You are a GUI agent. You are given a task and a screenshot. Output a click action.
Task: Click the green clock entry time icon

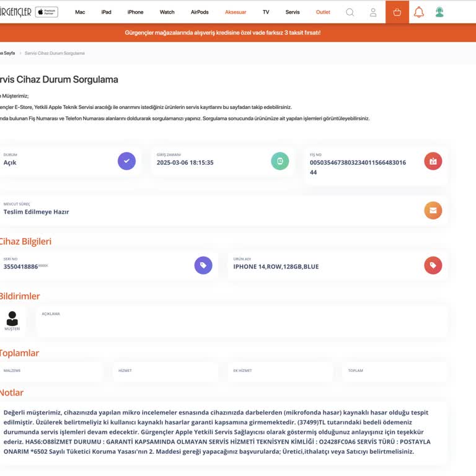point(280,161)
